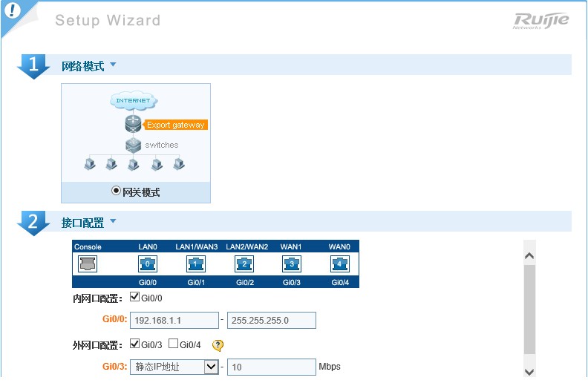Screen dimensions: 588x386
Task: Click the Setup Wizard title text
Action: [x=108, y=20]
